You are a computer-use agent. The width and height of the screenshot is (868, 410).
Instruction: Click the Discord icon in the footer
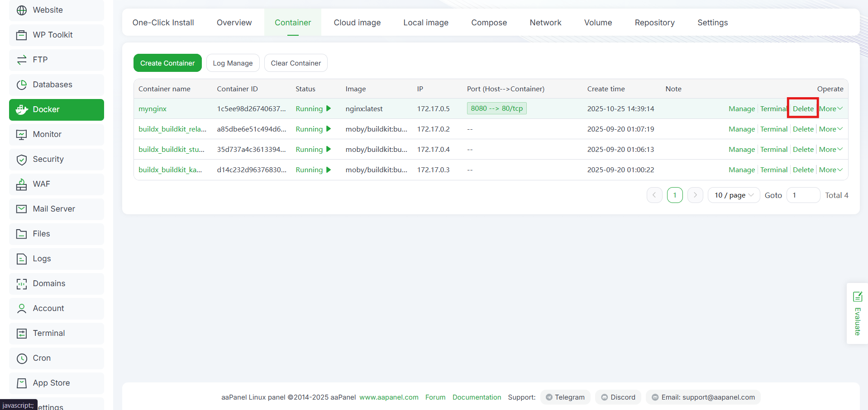point(604,397)
